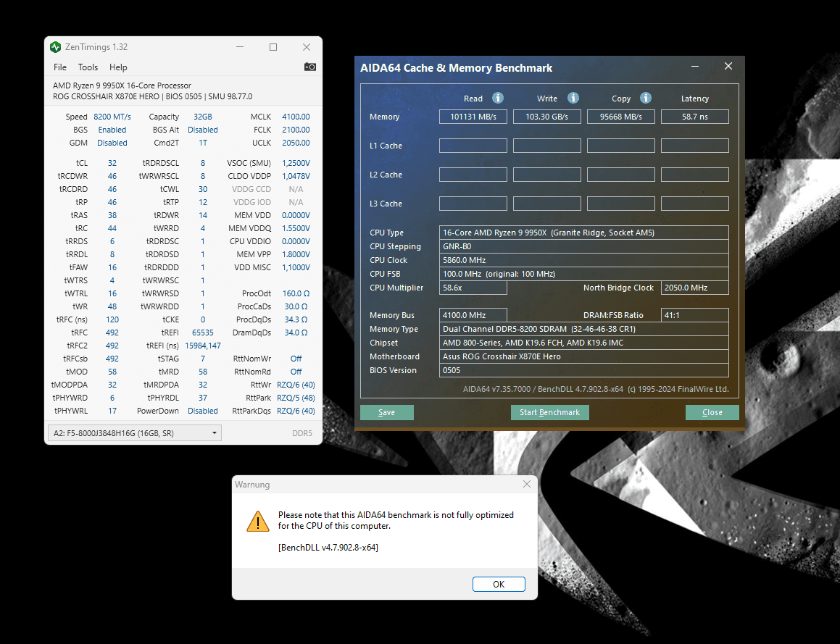Click the Read info icon in AIDA64
This screenshot has height=644, width=840.
(x=498, y=98)
